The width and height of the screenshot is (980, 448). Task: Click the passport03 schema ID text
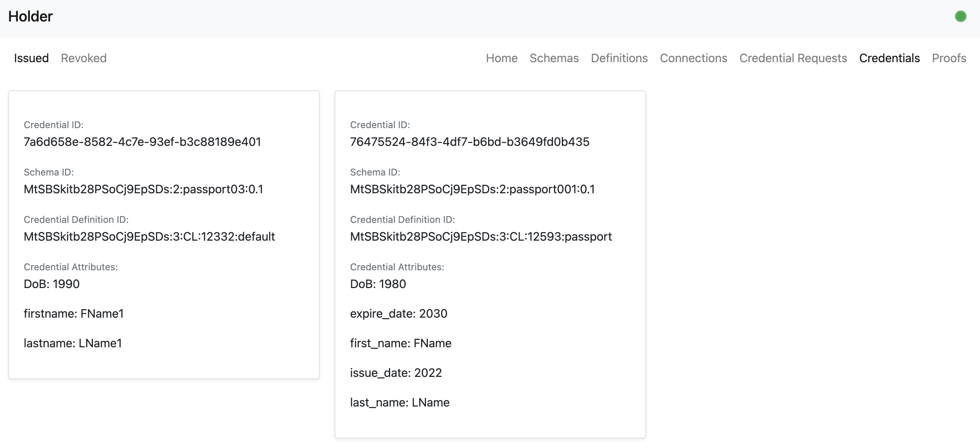[143, 189]
